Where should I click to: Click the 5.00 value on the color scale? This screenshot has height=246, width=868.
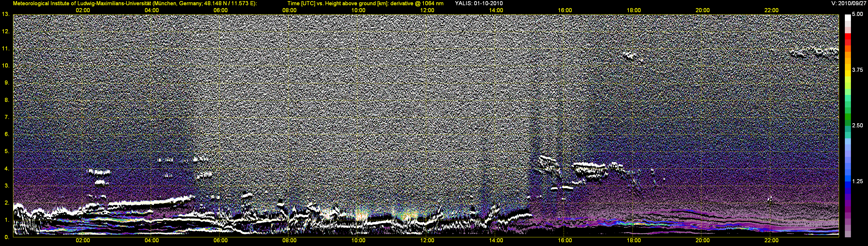tap(858, 14)
